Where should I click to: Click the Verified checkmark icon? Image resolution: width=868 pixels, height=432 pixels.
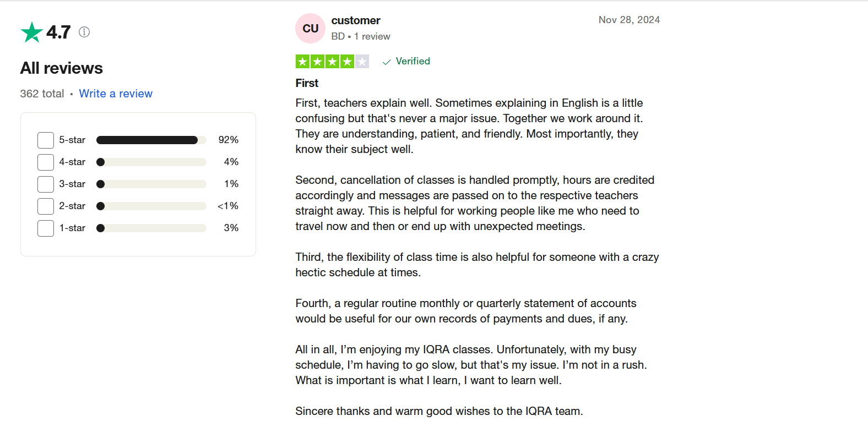click(387, 62)
